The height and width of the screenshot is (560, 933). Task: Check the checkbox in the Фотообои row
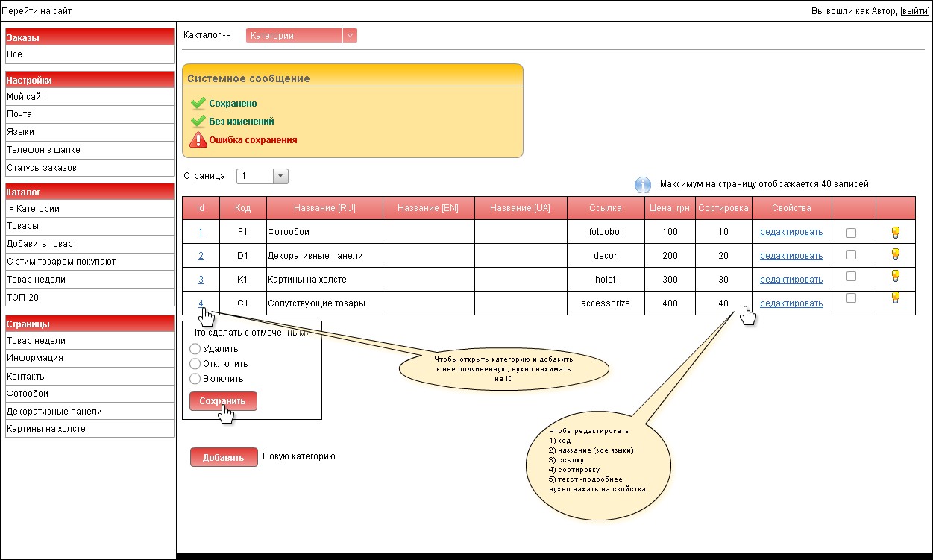[x=851, y=233]
